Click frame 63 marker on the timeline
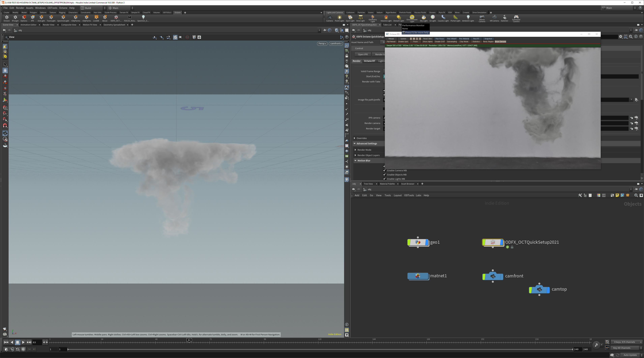The height and width of the screenshot is (358, 644). click(x=189, y=340)
